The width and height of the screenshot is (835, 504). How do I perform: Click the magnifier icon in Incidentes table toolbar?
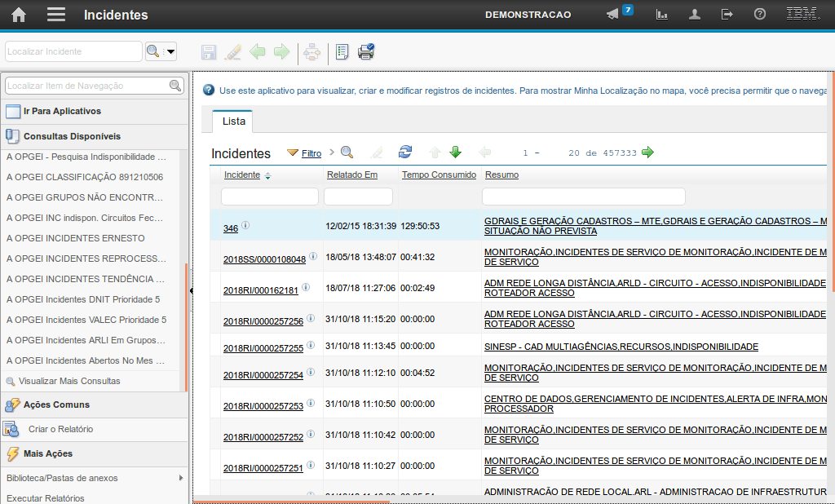347,153
